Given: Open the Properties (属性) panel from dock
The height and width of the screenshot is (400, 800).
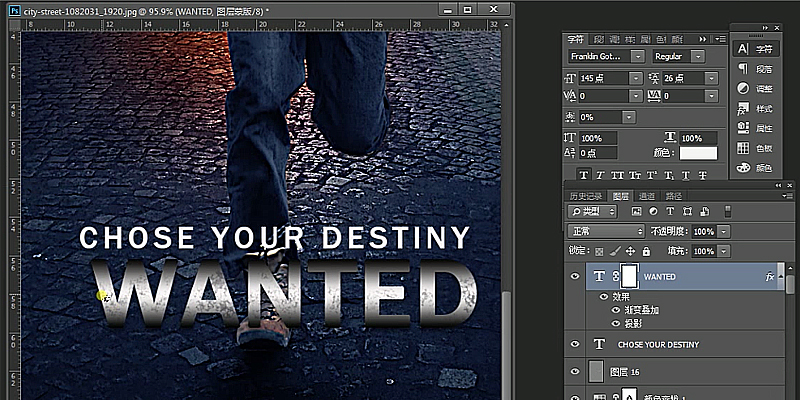Looking at the screenshot, I should pyautogui.click(x=756, y=129).
